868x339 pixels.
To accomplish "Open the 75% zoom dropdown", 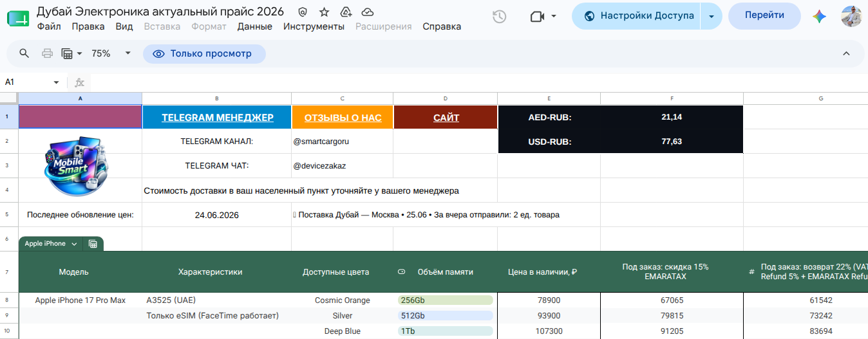I will tap(111, 53).
